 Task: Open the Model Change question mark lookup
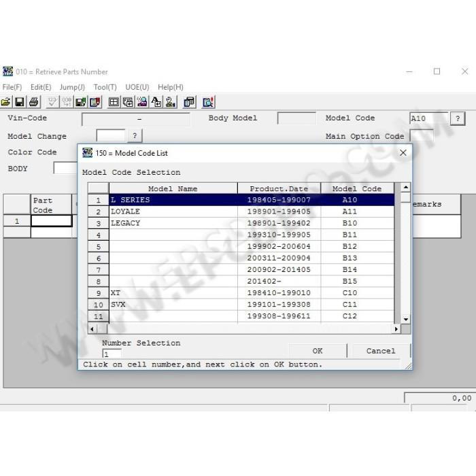(135, 135)
